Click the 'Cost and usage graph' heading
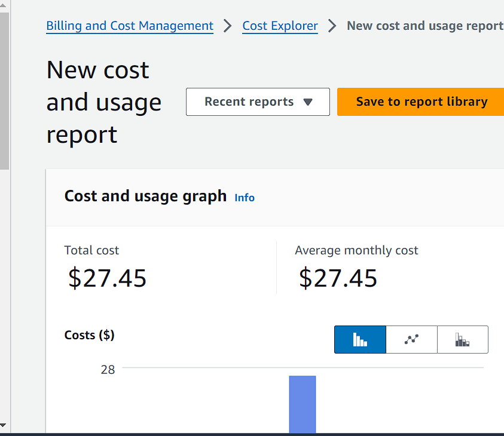The image size is (504, 436). click(x=145, y=196)
